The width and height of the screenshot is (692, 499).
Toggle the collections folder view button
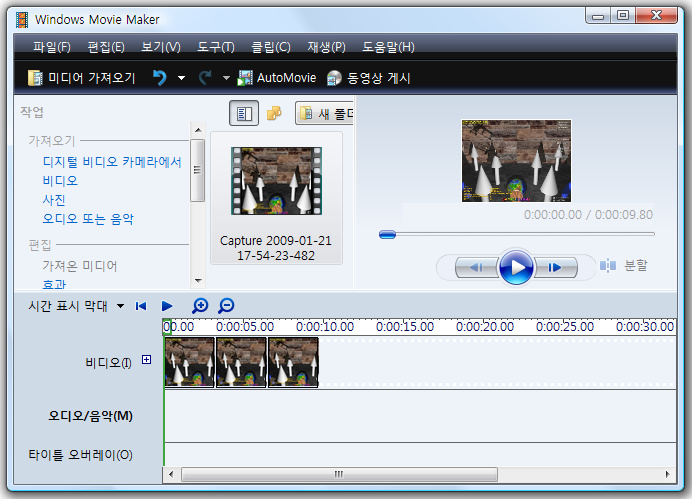(273, 114)
